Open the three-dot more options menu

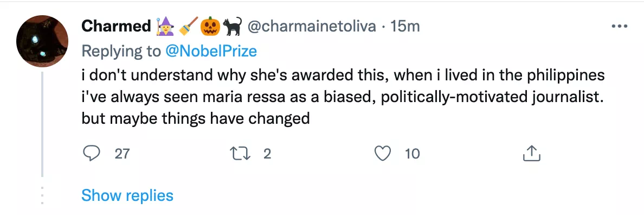[x=620, y=26]
